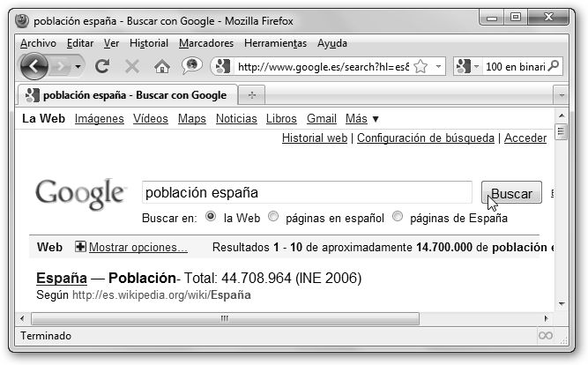Click the Google search box with "población españa"
The height and width of the screenshot is (365, 588).
[307, 192]
